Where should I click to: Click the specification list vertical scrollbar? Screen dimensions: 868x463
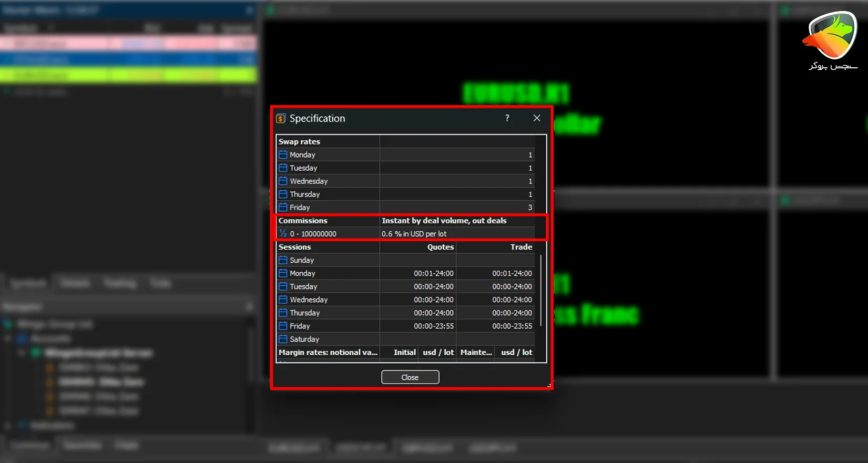click(540, 290)
